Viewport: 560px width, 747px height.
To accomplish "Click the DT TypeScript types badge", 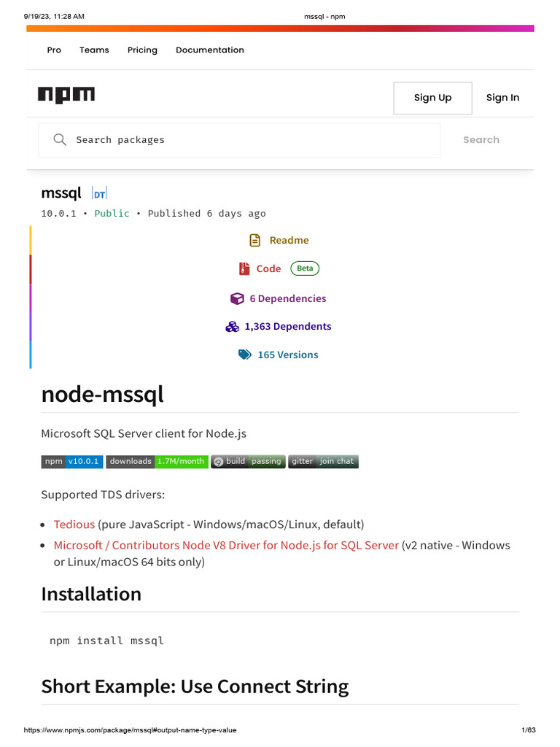I will pos(99,194).
